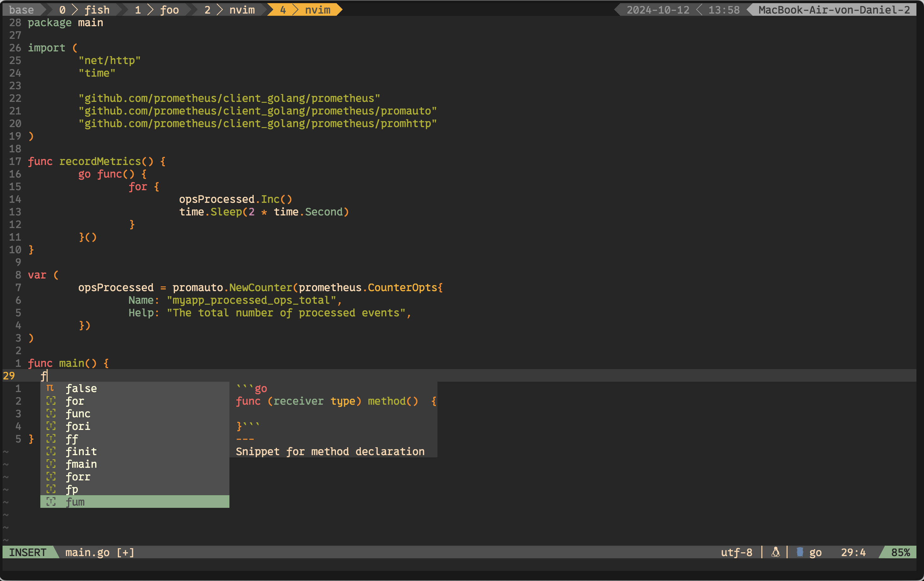Click the 85% scroll position indicator
The image size is (924, 581).
[x=900, y=552]
